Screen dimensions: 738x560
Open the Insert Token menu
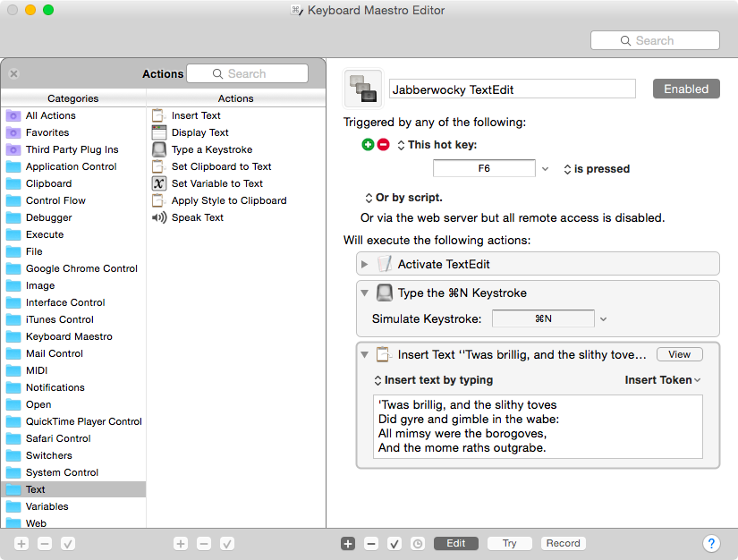coord(663,380)
